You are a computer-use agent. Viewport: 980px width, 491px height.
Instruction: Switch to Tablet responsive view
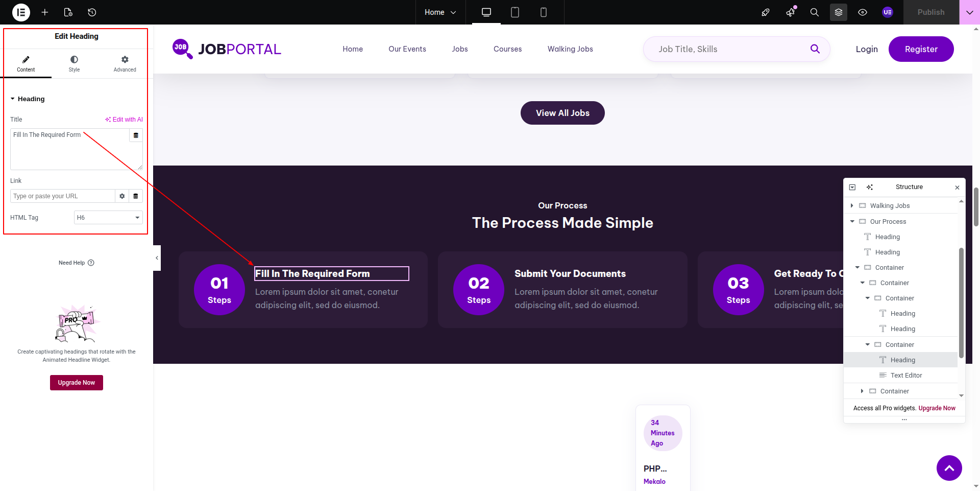click(515, 12)
